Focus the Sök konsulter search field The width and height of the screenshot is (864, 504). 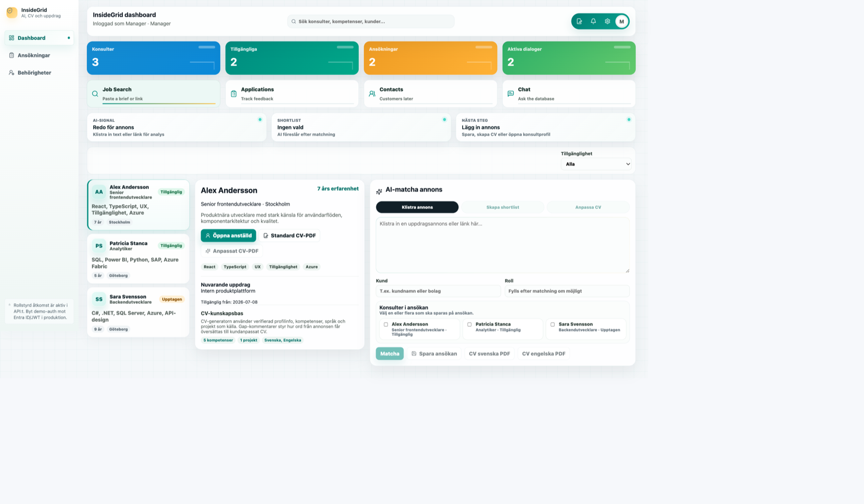click(371, 21)
